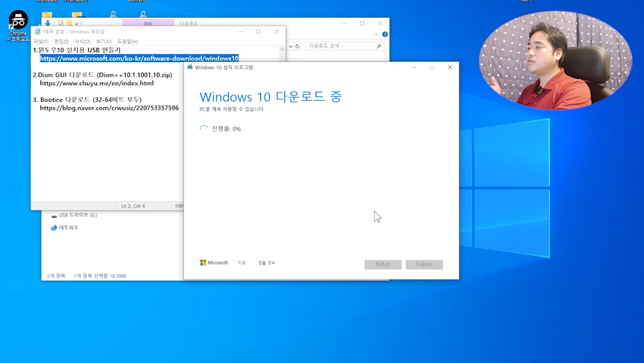Click the spinning progress indicator in setup

pyautogui.click(x=203, y=128)
